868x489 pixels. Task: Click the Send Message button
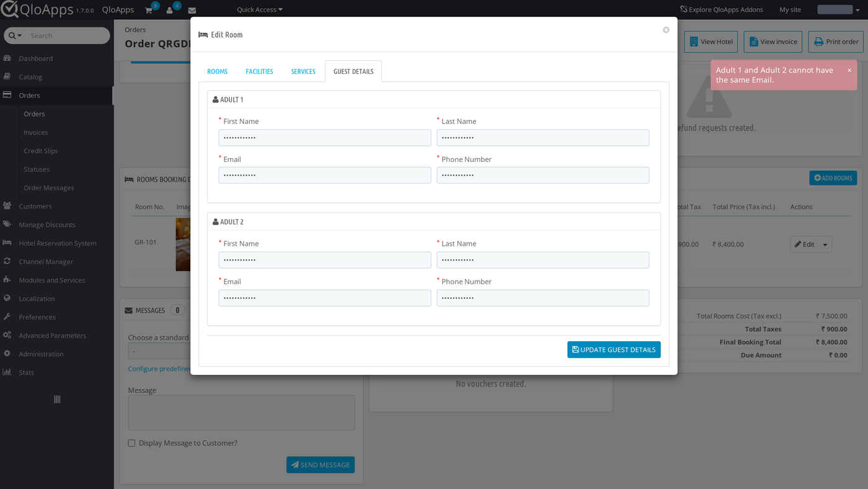coord(321,465)
